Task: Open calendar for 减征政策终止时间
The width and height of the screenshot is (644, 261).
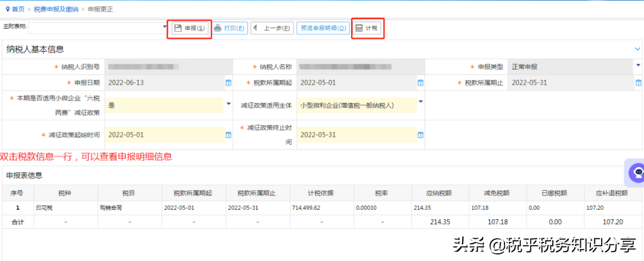Action: 420,135
